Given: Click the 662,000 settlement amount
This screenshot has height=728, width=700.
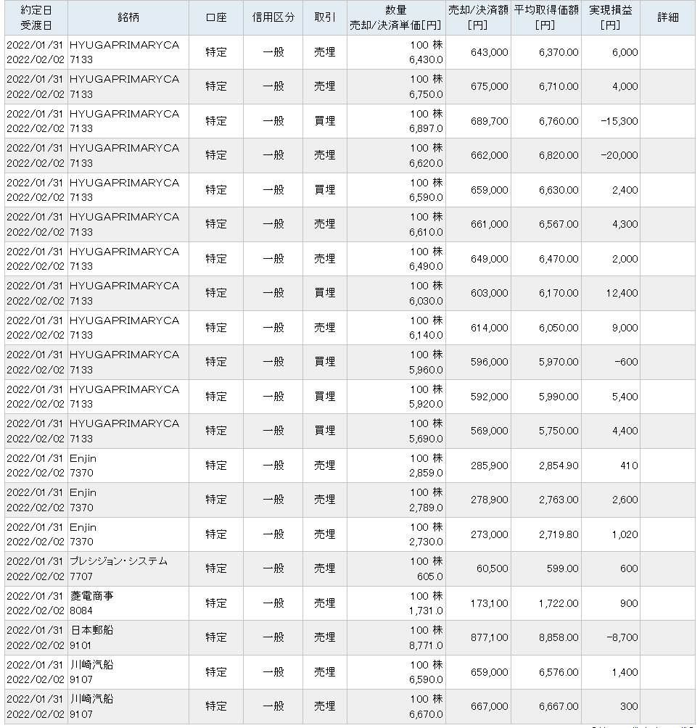Looking at the screenshot, I should 489,156.
